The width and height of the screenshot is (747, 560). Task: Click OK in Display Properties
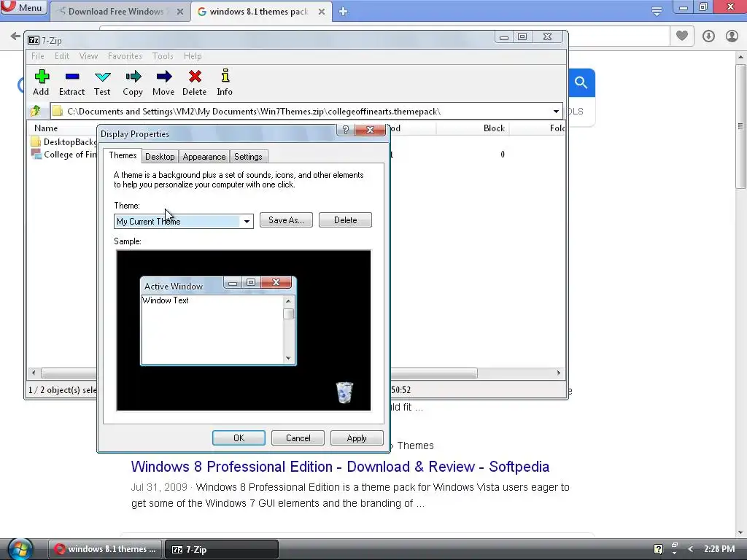(x=239, y=438)
